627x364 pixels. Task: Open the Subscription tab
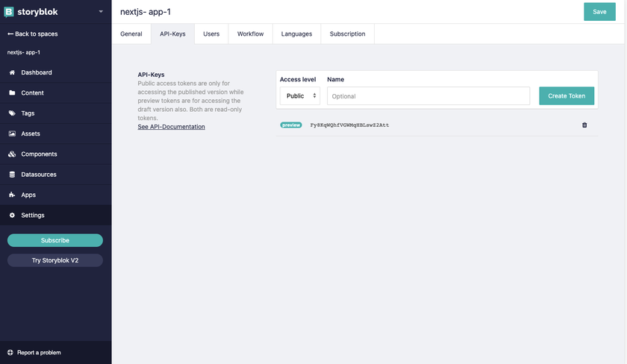348,34
